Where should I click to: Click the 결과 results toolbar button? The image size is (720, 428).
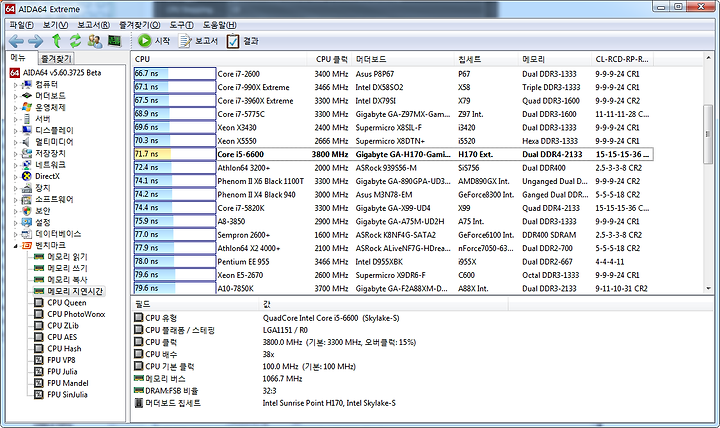coord(242,41)
